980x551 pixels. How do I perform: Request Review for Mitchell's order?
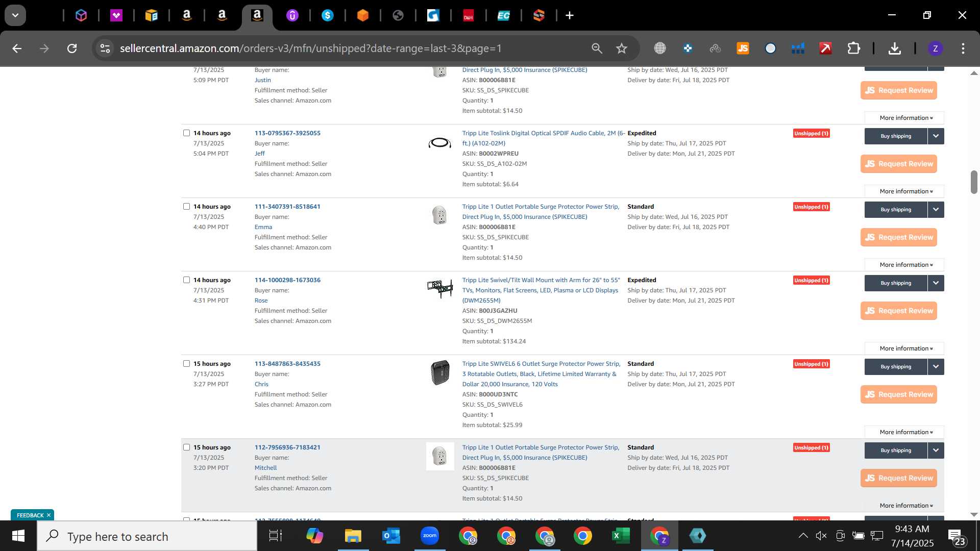coord(899,478)
